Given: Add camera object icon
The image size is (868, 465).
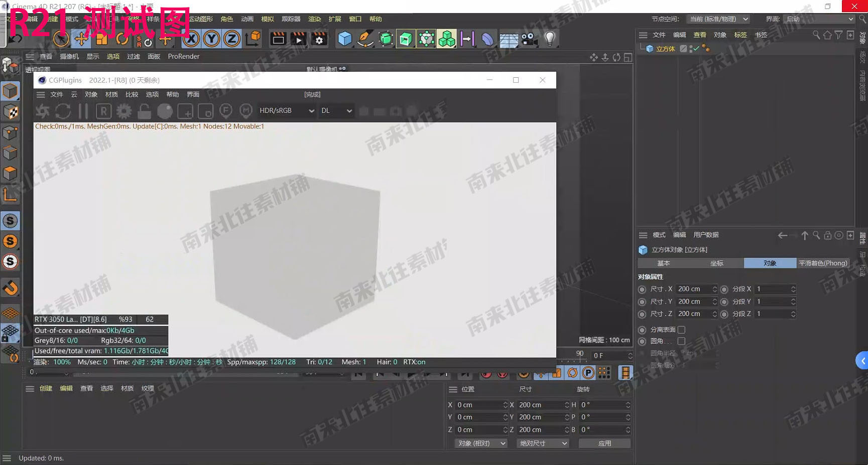Looking at the screenshot, I should coord(528,39).
